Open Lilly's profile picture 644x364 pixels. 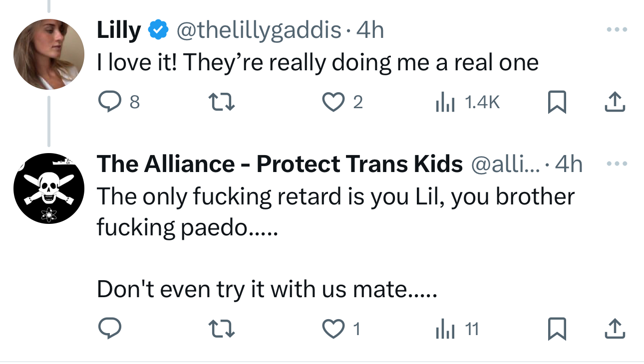click(48, 54)
